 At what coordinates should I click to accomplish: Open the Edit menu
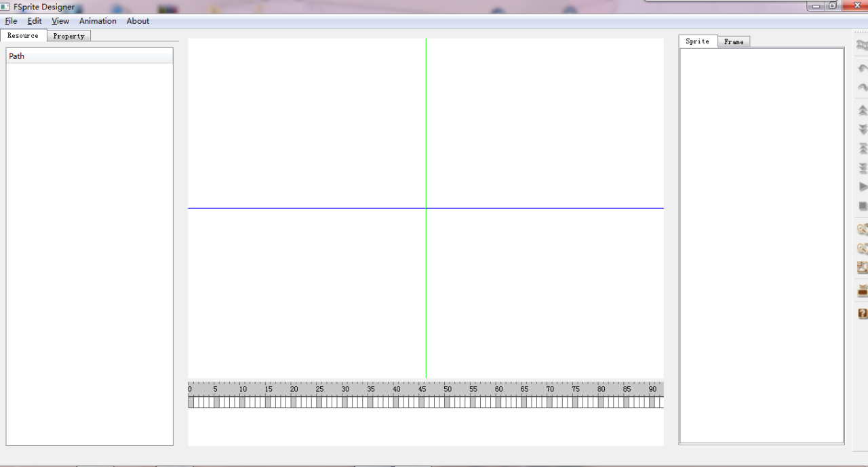coord(35,21)
